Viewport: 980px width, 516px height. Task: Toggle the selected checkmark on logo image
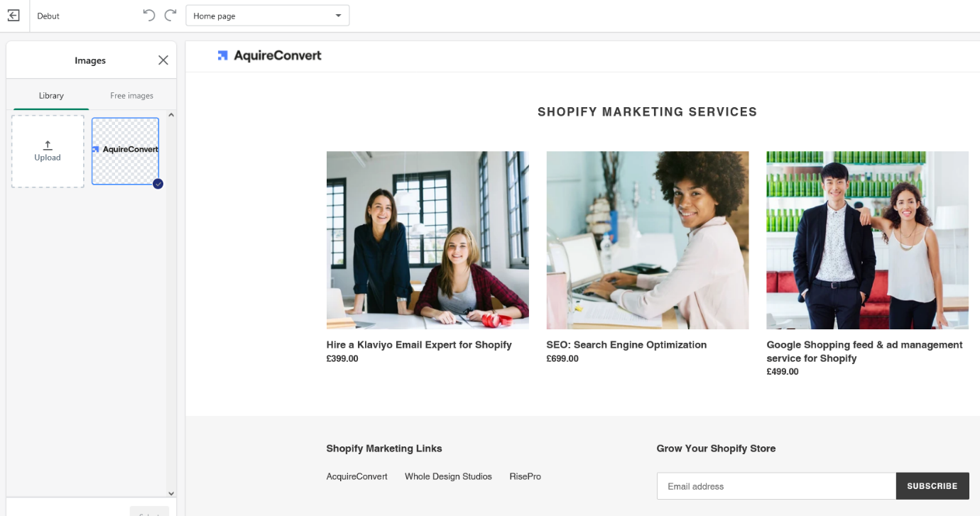158,184
